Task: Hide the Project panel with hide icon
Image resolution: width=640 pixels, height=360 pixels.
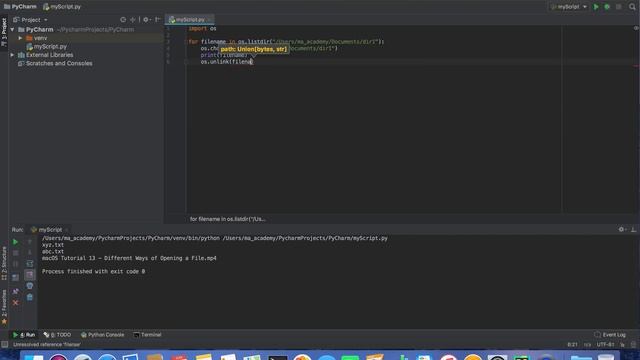Action: point(158,20)
